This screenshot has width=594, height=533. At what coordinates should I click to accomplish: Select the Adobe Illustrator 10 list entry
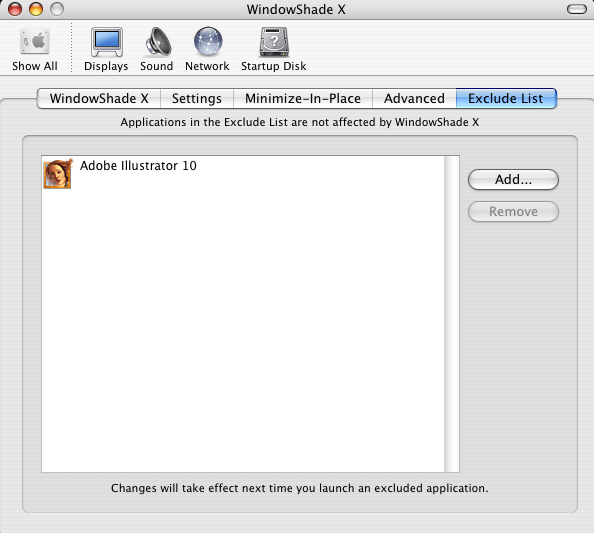tap(242, 173)
